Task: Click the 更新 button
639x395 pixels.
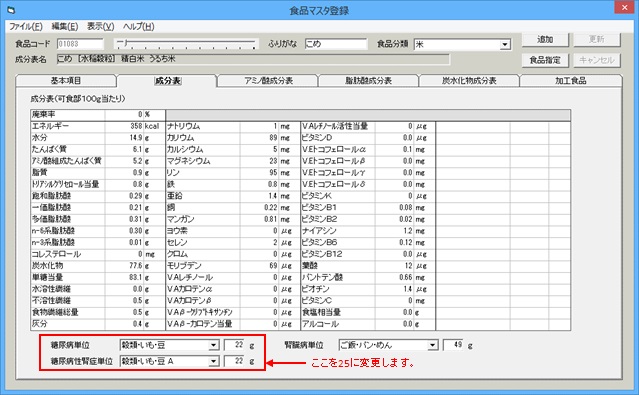Action: [x=597, y=40]
